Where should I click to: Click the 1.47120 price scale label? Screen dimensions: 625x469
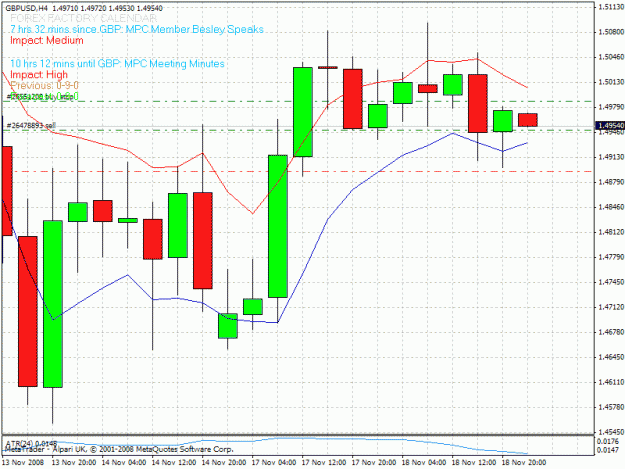[611, 307]
